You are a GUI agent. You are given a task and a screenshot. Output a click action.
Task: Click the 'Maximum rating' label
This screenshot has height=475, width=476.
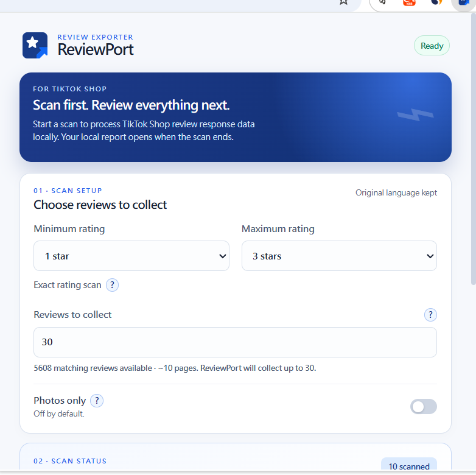[278, 229]
